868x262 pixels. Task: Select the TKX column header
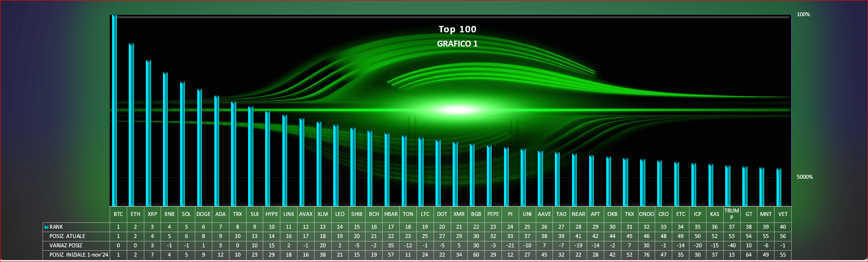point(630,214)
